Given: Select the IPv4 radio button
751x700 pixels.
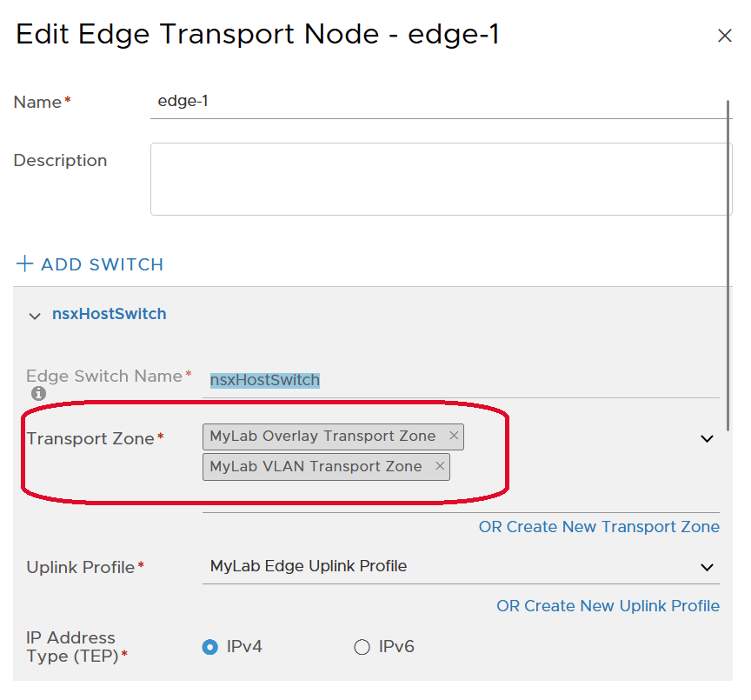Looking at the screenshot, I should pyautogui.click(x=209, y=647).
